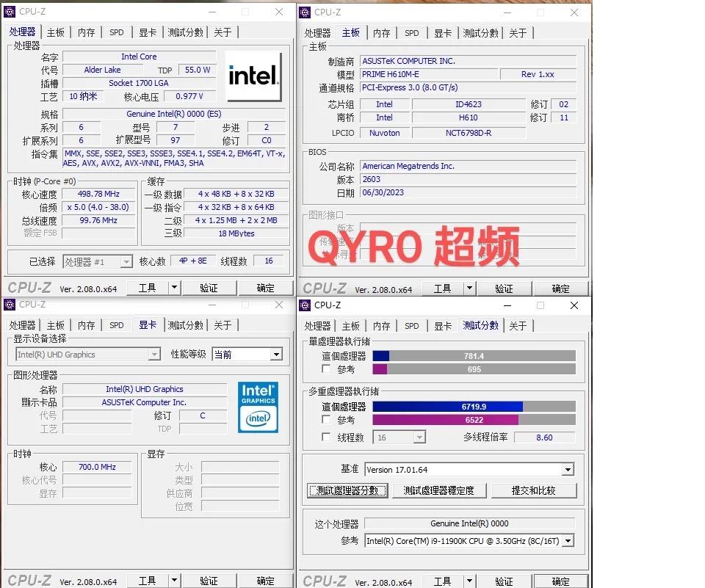This screenshot has height=588, width=705.
Task: Open the 性能等级 当前 dropdown
Action: (277, 355)
